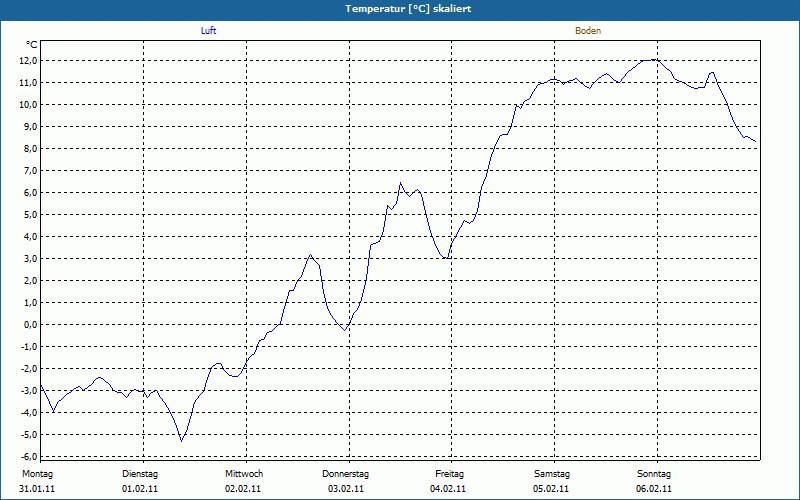
Task: Click the date '04.02.11'
Action: 448,489
